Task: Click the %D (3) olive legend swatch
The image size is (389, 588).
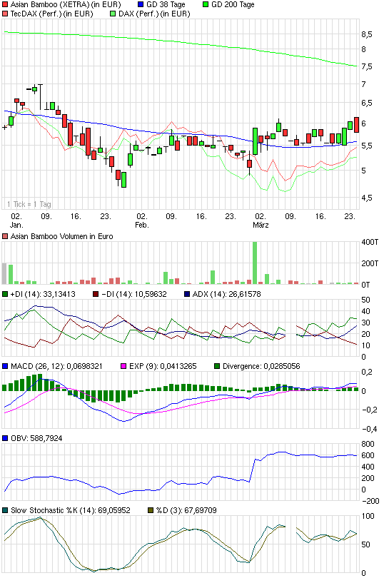Action: [151, 510]
